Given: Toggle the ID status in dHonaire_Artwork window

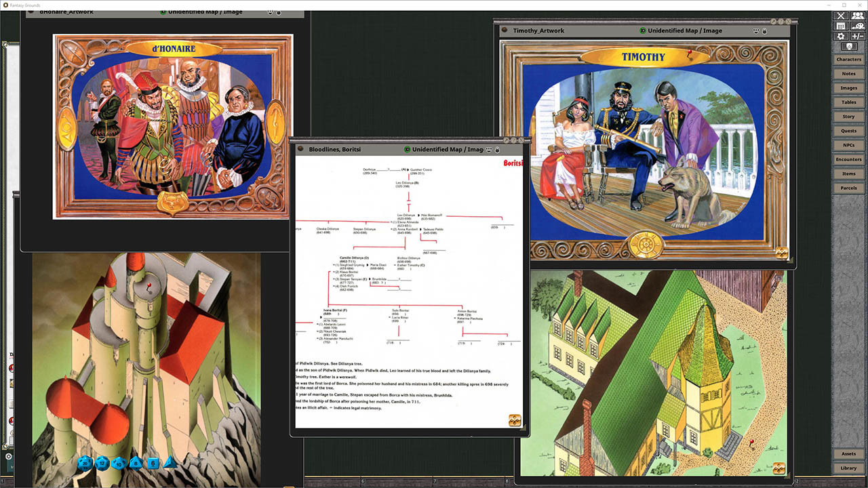Looking at the screenshot, I should click(x=163, y=12).
